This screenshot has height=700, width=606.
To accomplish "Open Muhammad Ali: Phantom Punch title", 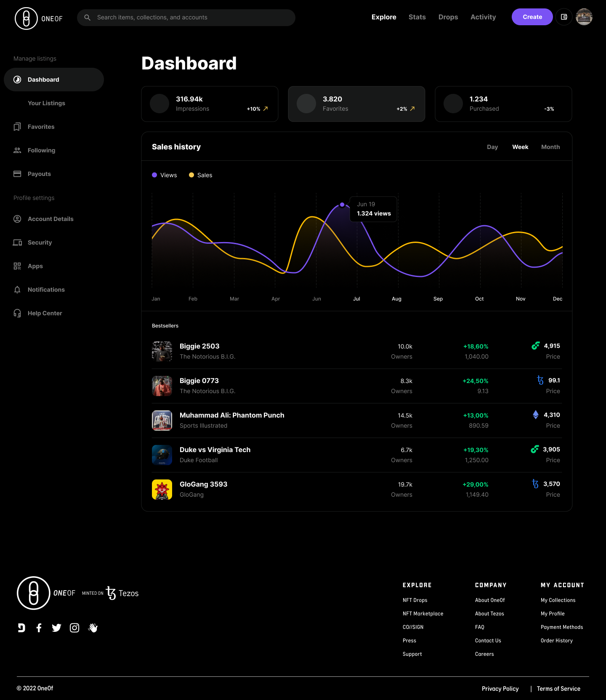I will [x=232, y=415].
